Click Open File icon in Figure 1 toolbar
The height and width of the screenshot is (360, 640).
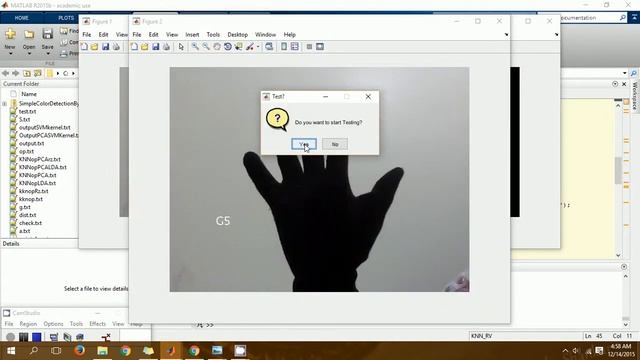[x=94, y=47]
